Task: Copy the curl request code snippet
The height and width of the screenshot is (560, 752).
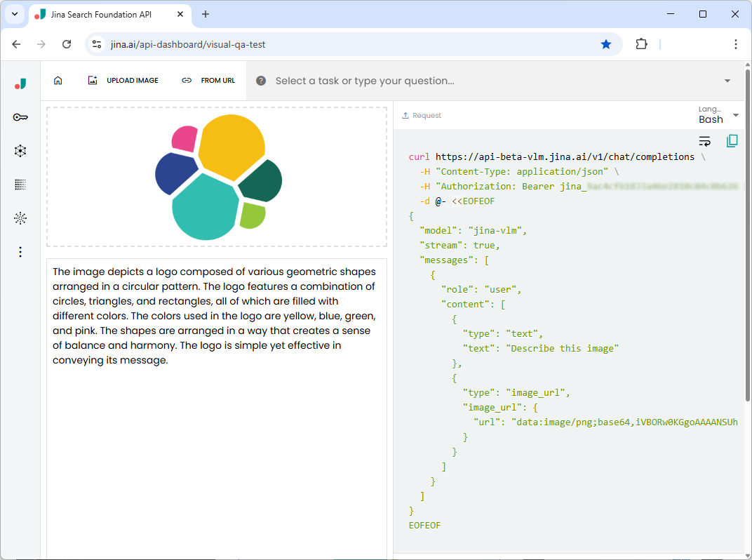Action: pos(732,140)
